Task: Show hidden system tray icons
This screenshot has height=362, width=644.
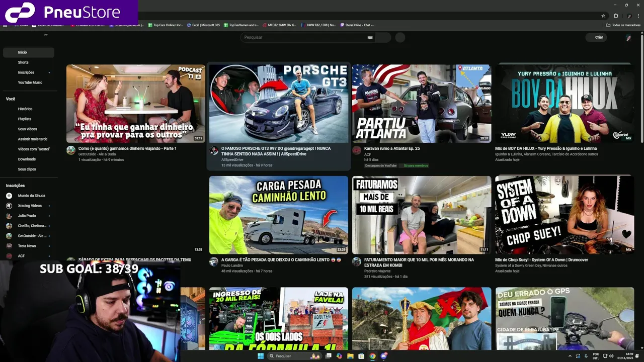Action: click(570, 356)
